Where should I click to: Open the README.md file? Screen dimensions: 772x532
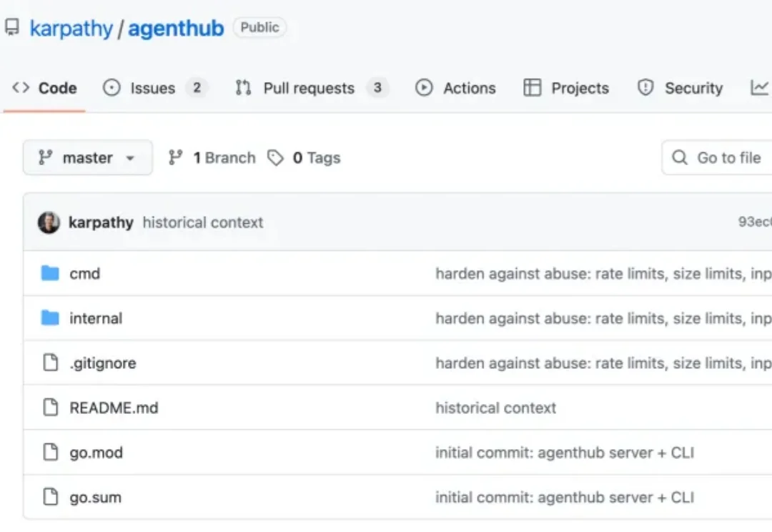tap(113, 408)
